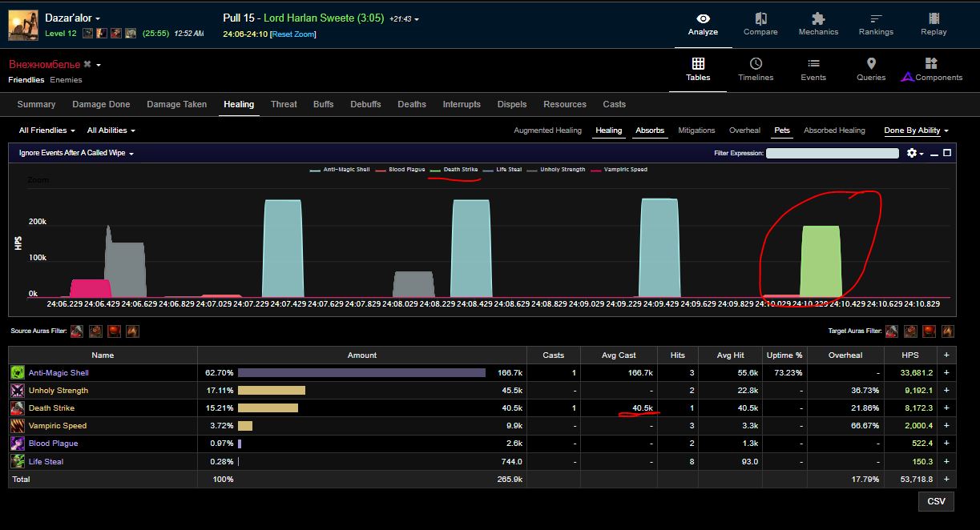Open the Compare view
The height and width of the screenshot is (530, 980).
tap(760, 24)
